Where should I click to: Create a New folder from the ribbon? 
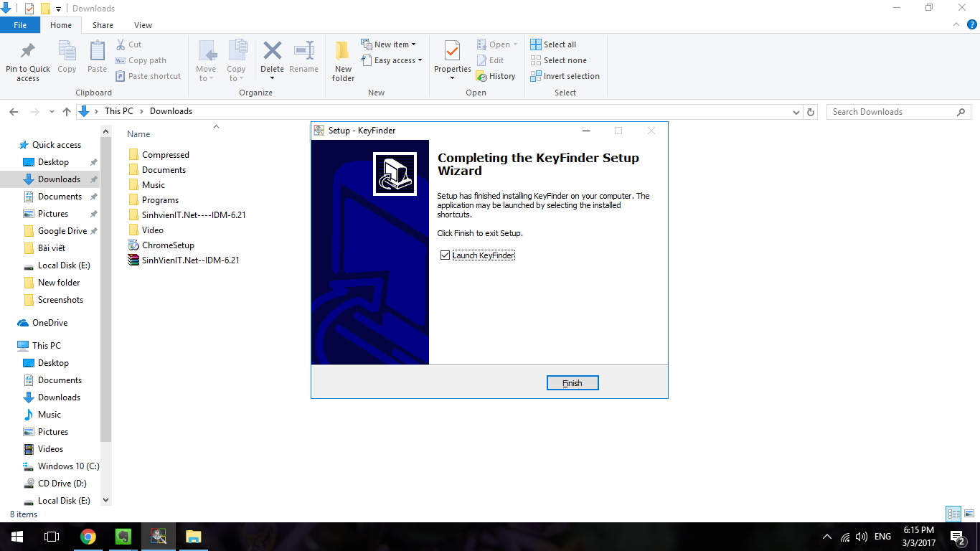click(x=343, y=62)
